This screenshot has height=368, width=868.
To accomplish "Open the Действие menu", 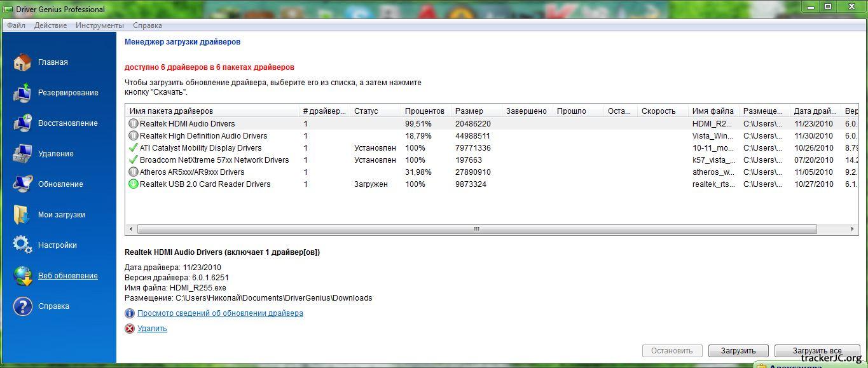I will click(50, 25).
